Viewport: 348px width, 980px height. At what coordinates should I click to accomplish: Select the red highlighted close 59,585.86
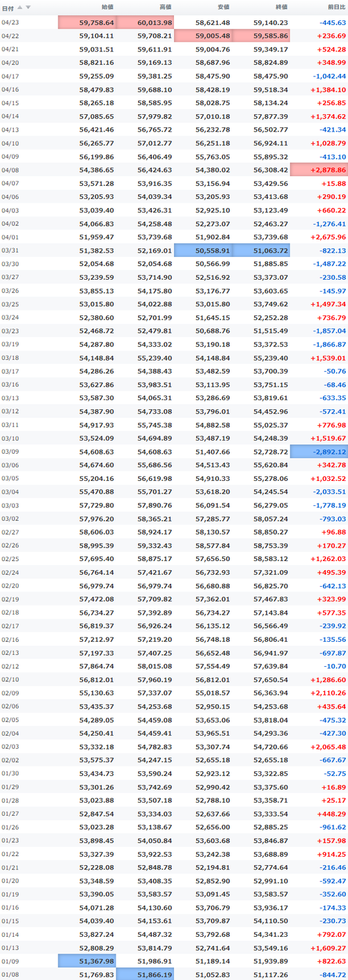point(261,35)
